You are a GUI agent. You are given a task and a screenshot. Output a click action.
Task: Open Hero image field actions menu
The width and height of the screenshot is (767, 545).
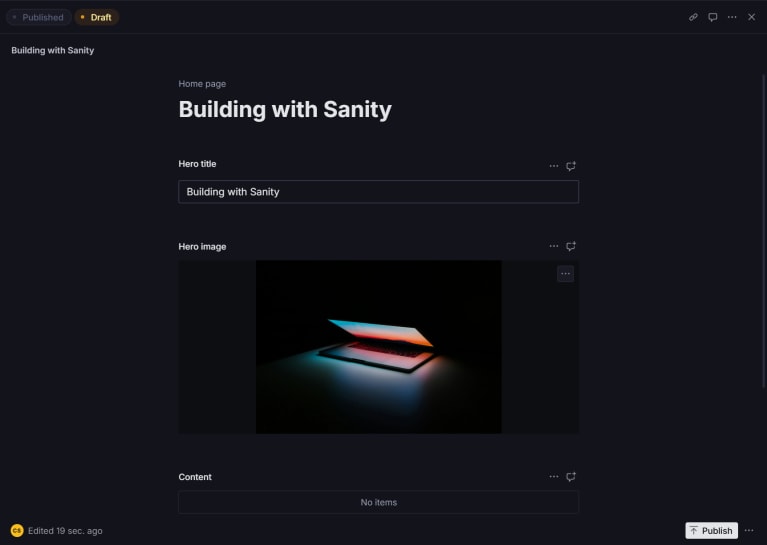(x=554, y=246)
